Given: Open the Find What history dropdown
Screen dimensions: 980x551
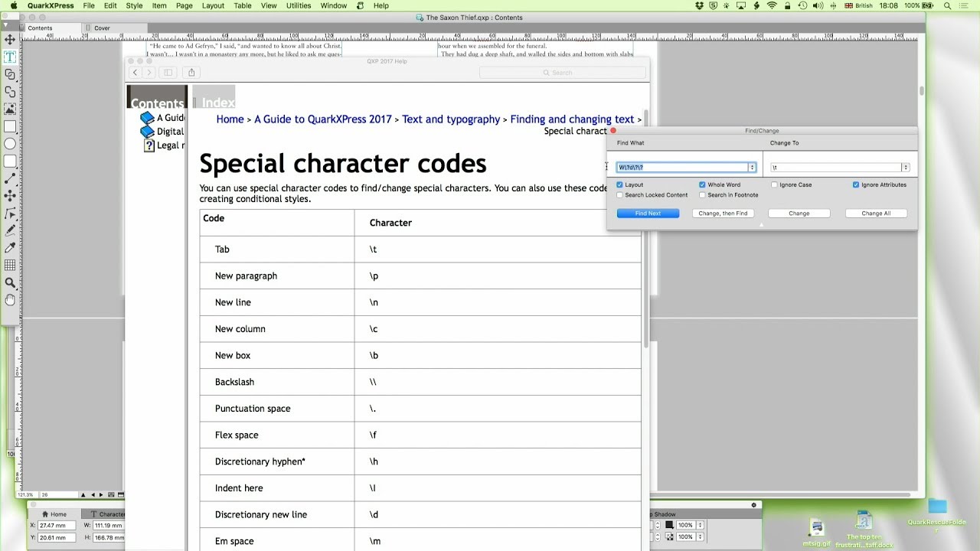Looking at the screenshot, I should tap(752, 168).
